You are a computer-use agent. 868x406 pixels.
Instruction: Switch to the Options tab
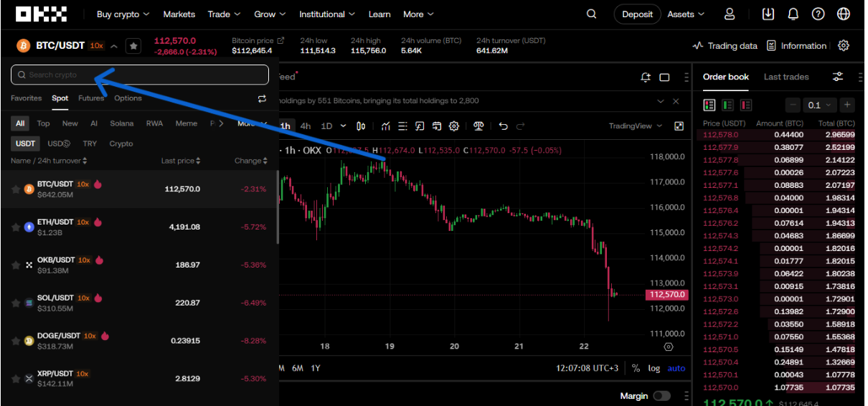click(x=128, y=98)
